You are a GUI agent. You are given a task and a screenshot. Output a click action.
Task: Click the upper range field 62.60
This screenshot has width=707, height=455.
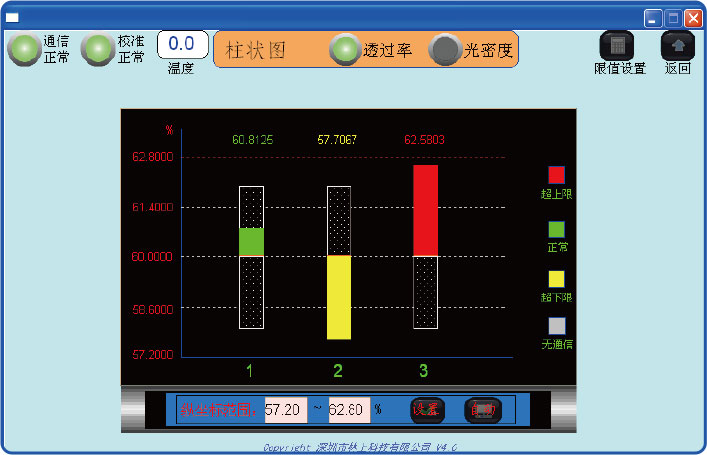click(x=349, y=410)
